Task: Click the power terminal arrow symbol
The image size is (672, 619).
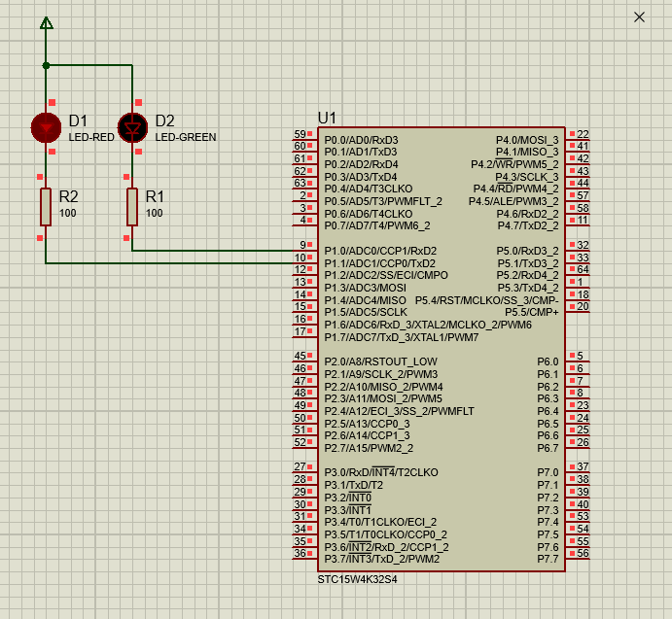Action: coord(47,23)
